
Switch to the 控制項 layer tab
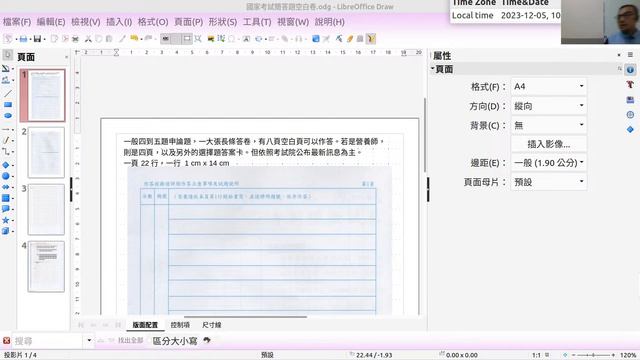click(180, 325)
